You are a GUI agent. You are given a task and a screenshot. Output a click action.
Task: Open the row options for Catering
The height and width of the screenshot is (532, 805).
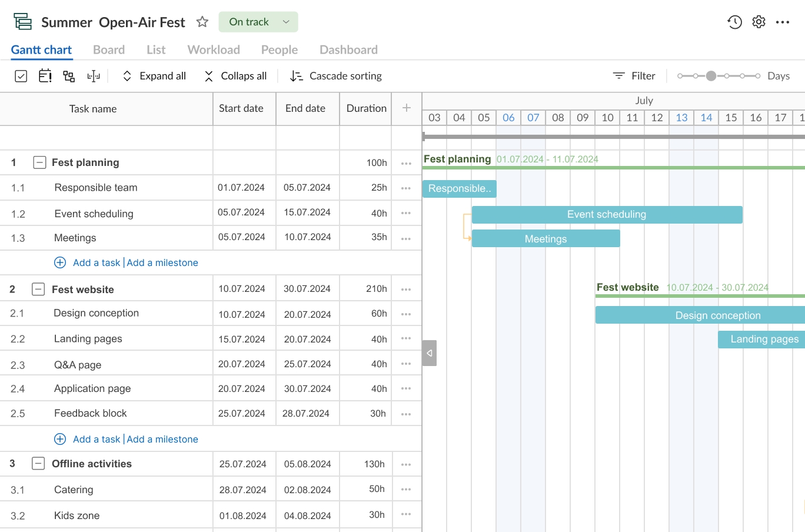pyautogui.click(x=406, y=488)
